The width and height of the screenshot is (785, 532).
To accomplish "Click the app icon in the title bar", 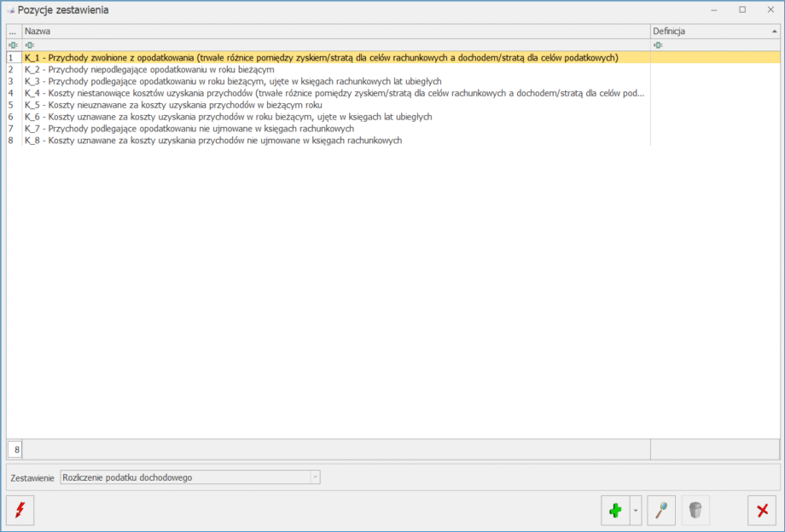I will coord(11,10).
